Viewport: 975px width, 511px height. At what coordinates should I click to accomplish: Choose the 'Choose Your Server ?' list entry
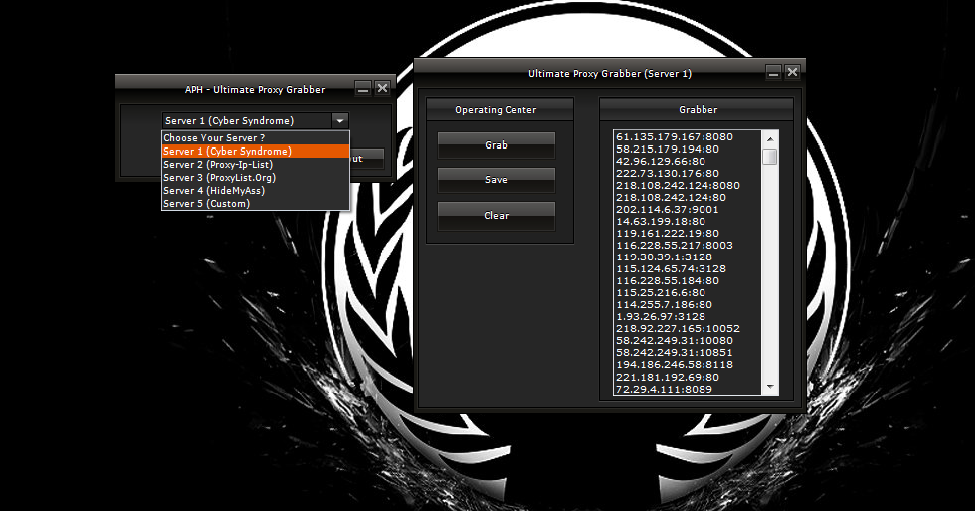pos(255,138)
